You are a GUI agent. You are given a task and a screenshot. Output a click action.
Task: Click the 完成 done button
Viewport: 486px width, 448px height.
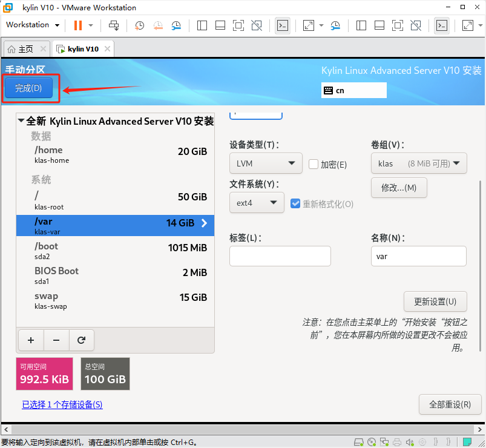coord(28,88)
